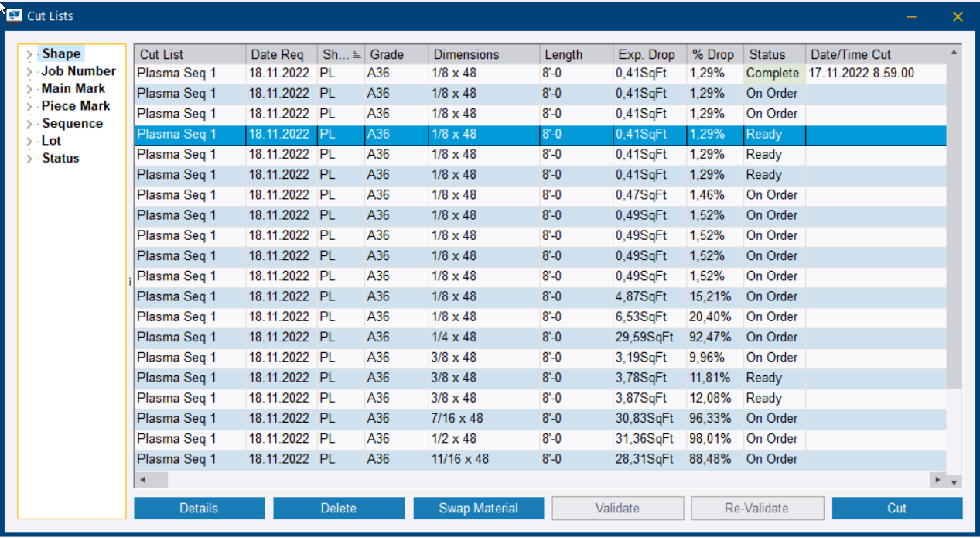Open Details for the selected cut list
The width and height of the screenshot is (980, 538).
(x=199, y=508)
